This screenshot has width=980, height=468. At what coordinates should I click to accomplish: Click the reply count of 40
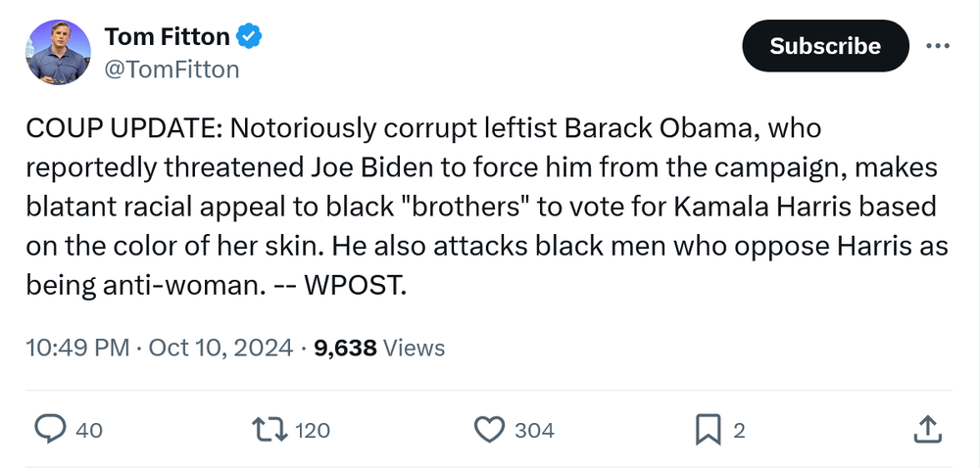tap(89, 430)
